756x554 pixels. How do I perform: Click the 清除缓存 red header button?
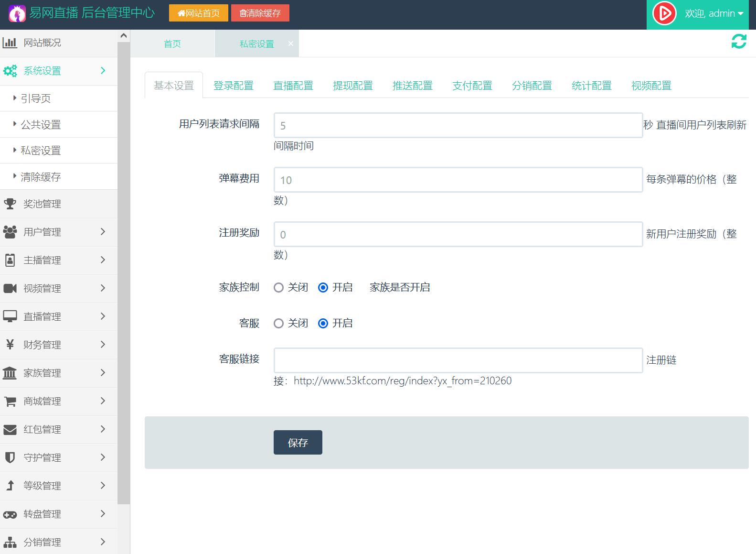pos(260,13)
